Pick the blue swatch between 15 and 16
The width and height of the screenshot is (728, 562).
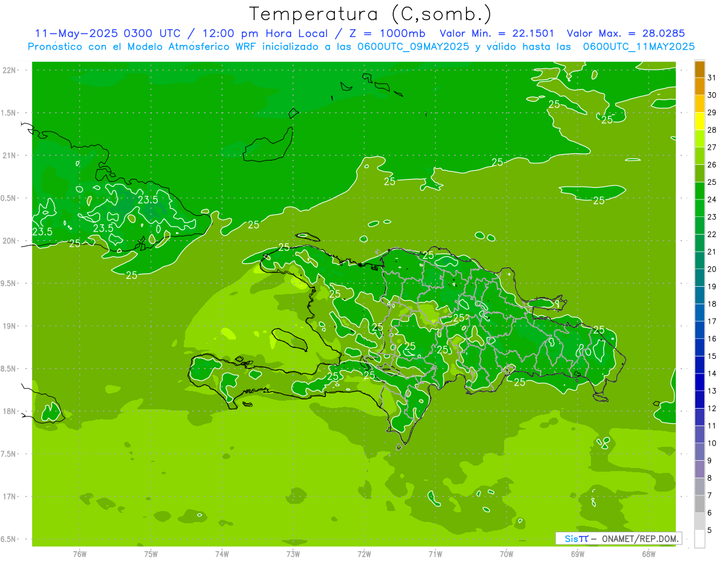click(x=699, y=348)
